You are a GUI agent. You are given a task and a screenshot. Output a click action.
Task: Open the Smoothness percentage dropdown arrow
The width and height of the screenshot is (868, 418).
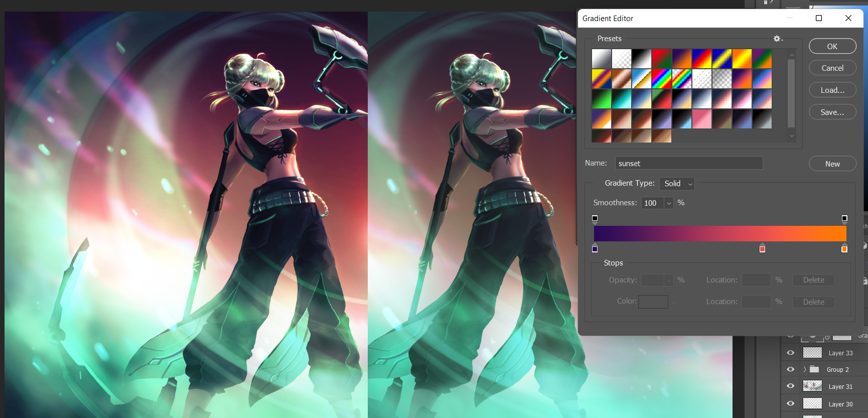[x=669, y=203]
